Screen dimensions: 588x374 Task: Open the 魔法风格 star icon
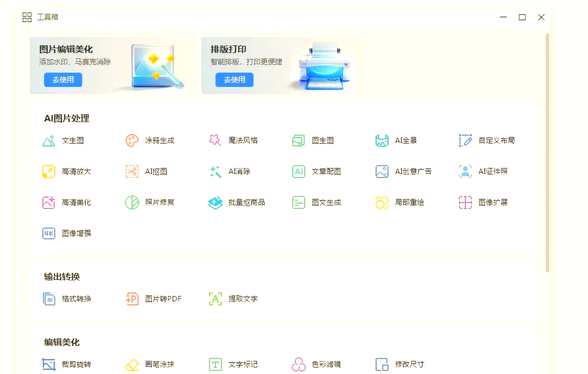click(215, 141)
